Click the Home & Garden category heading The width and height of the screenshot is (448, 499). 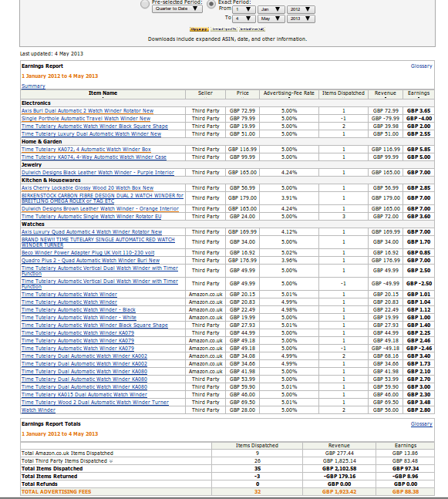(42, 142)
